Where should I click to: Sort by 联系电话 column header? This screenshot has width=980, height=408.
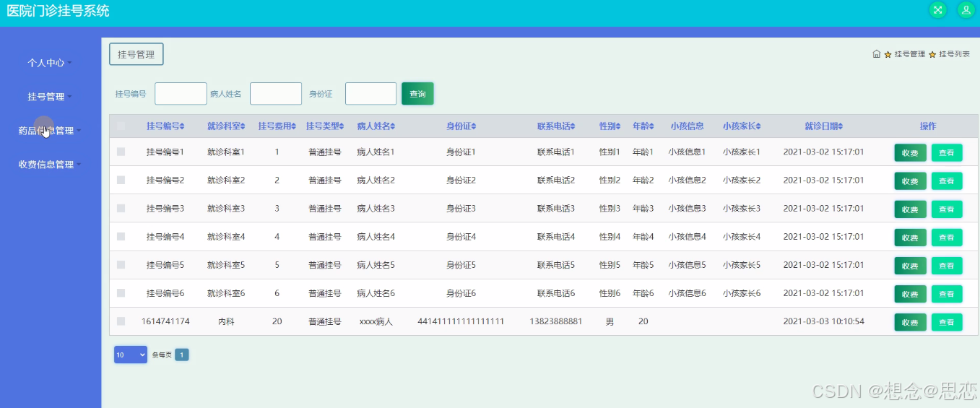[556, 126]
